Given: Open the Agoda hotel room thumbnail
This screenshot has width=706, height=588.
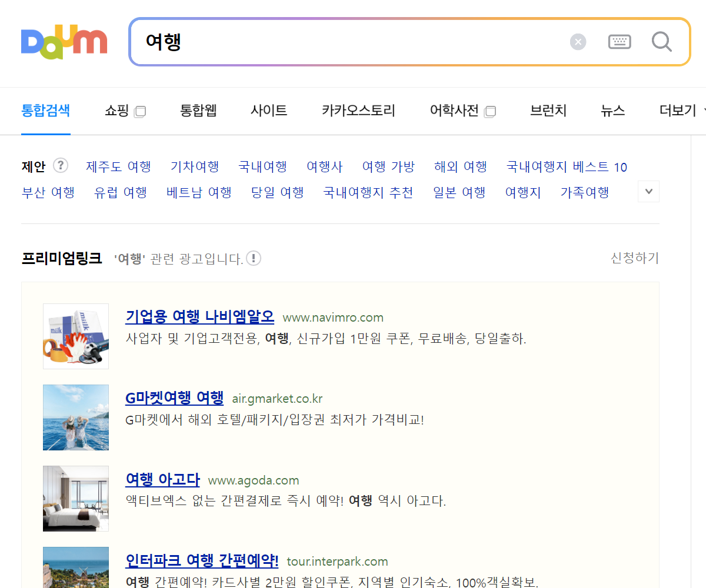Looking at the screenshot, I should [76, 499].
